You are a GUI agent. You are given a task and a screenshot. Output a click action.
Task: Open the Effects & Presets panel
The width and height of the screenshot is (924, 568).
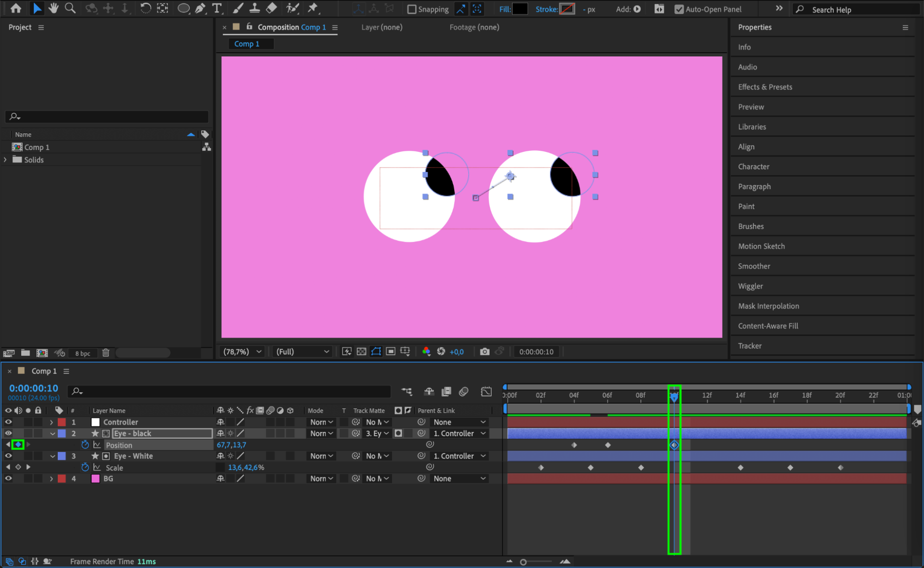(765, 87)
